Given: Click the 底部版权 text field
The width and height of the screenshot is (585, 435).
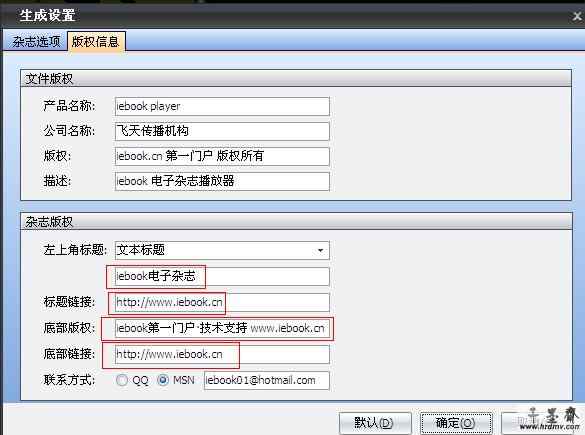Looking at the screenshot, I should click(222, 328).
